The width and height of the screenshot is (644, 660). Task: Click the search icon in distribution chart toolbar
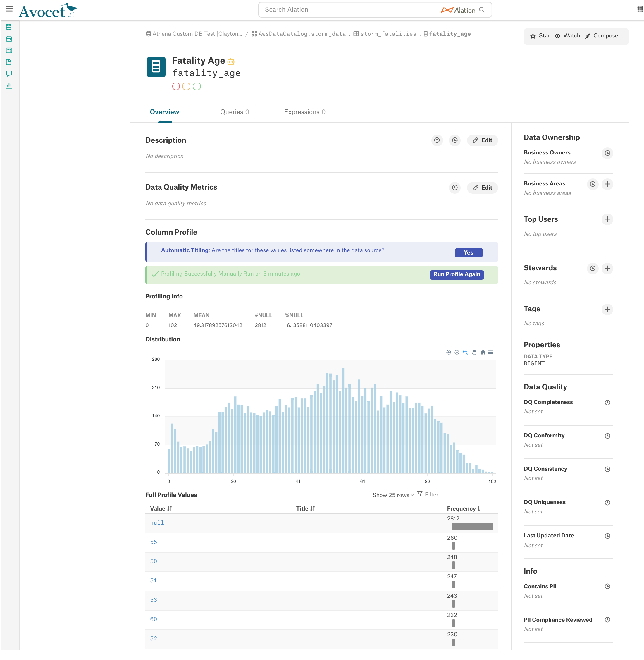click(x=466, y=352)
